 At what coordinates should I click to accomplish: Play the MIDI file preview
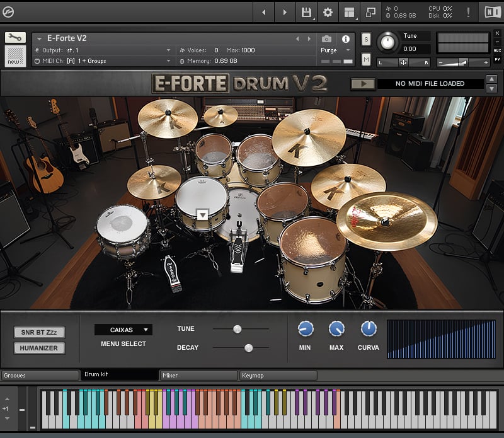(364, 84)
